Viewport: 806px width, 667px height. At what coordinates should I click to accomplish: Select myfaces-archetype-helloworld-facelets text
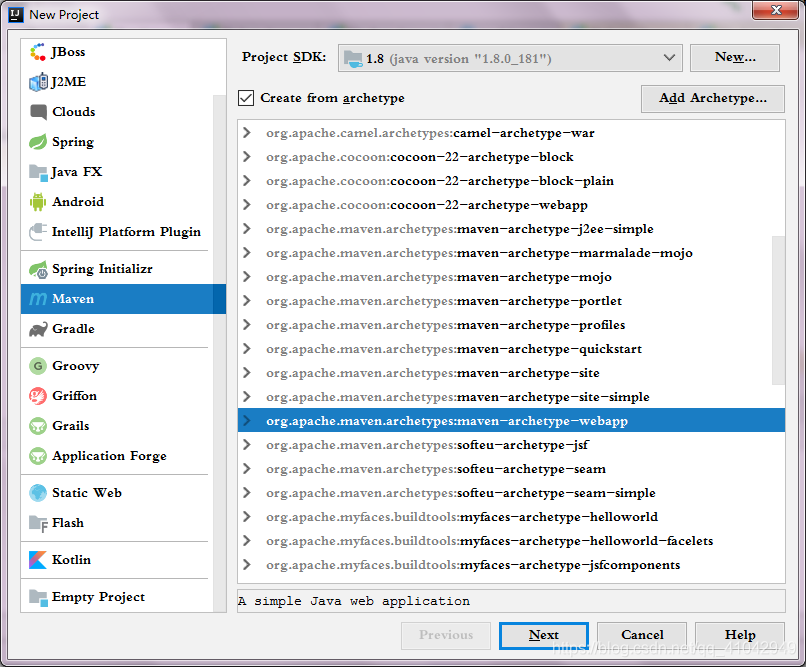pyautogui.click(x=587, y=541)
